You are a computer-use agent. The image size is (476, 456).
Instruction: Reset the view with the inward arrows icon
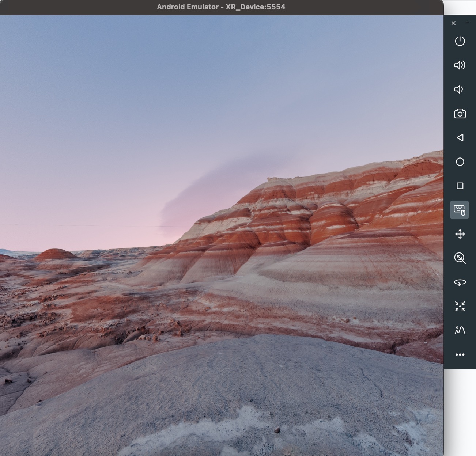pyautogui.click(x=460, y=306)
